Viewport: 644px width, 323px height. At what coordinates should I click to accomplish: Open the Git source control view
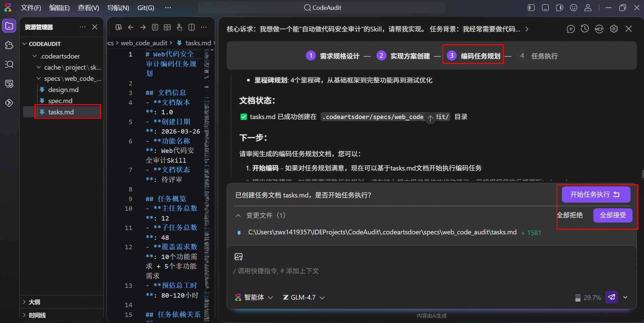(x=9, y=103)
